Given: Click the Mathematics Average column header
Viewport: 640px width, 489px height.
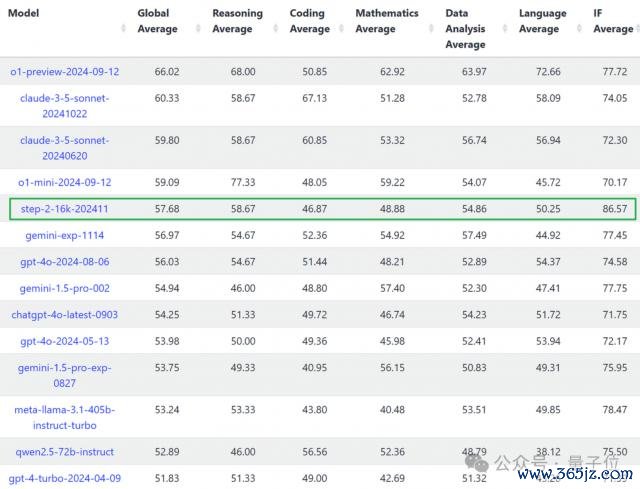Looking at the screenshot, I should [x=387, y=21].
